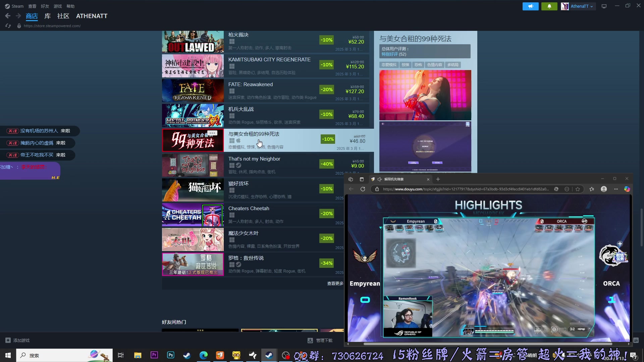Refresh the douyu page in Edge
Image resolution: width=644 pixels, height=362 pixels.
click(x=363, y=189)
